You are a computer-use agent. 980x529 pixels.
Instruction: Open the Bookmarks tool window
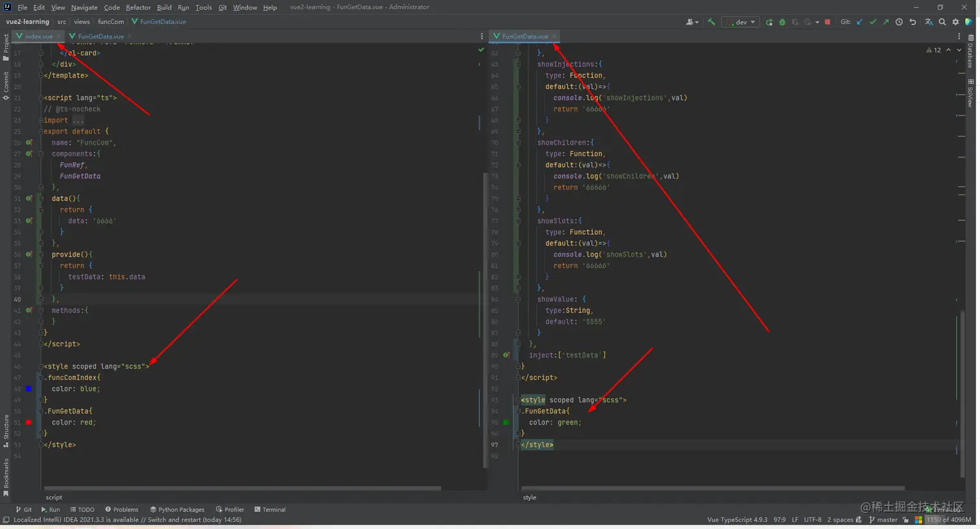pos(6,477)
